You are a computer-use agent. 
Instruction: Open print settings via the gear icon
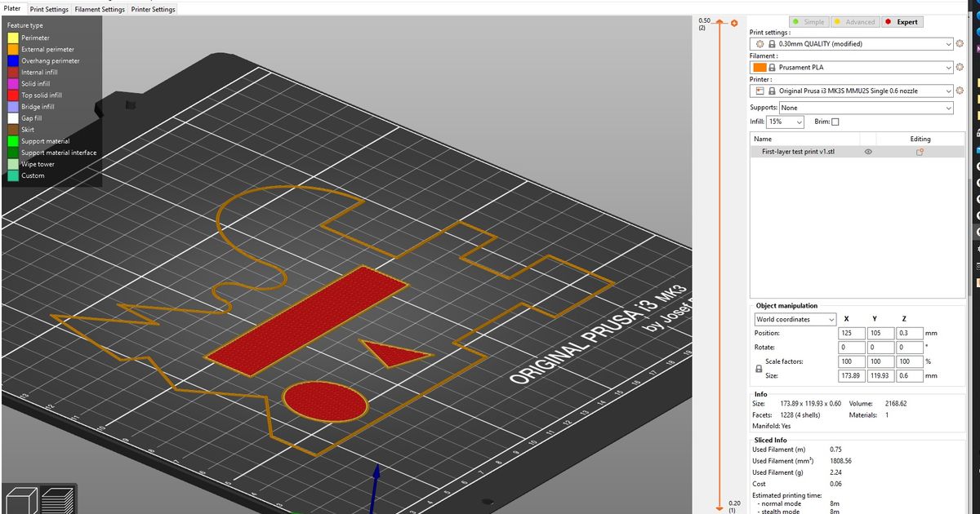tap(960, 44)
